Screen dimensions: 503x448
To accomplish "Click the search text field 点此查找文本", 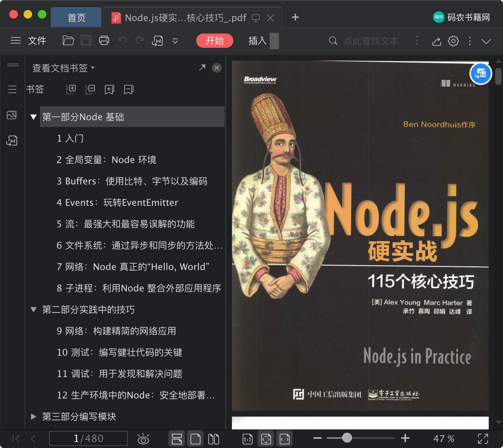I will pos(371,41).
